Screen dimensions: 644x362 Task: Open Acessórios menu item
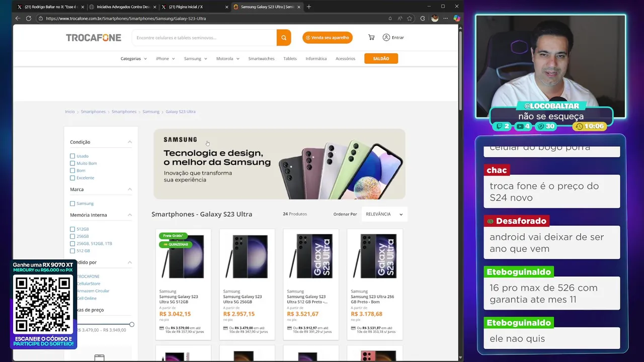point(345,59)
